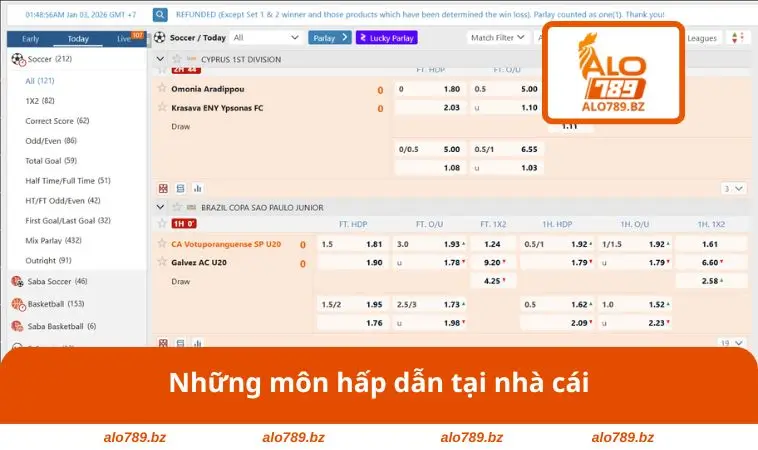Switch to the Early tab
Image resolution: width=758 pixels, height=450 pixels.
pyautogui.click(x=30, y=39)
